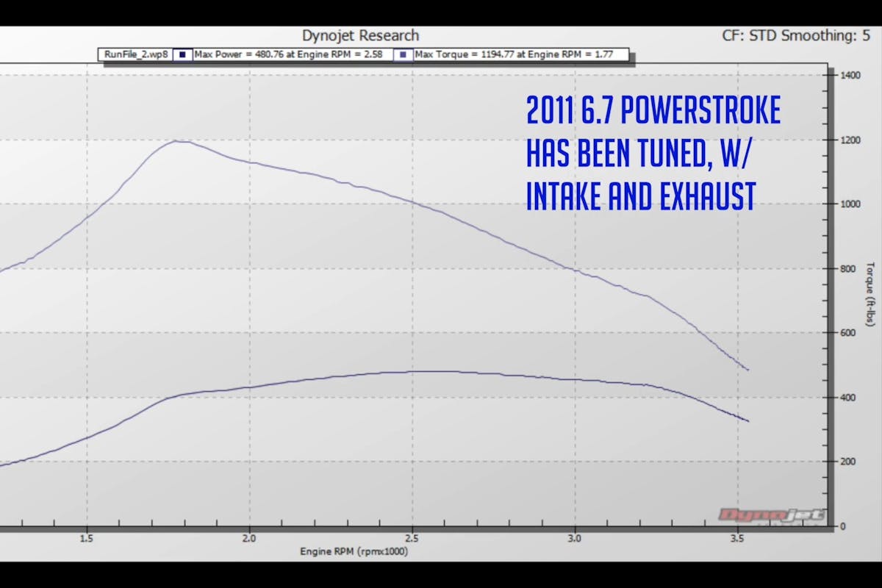Click the Max Power = 480.76 legend text
882x588 pixels.
(x=291, y=54)
